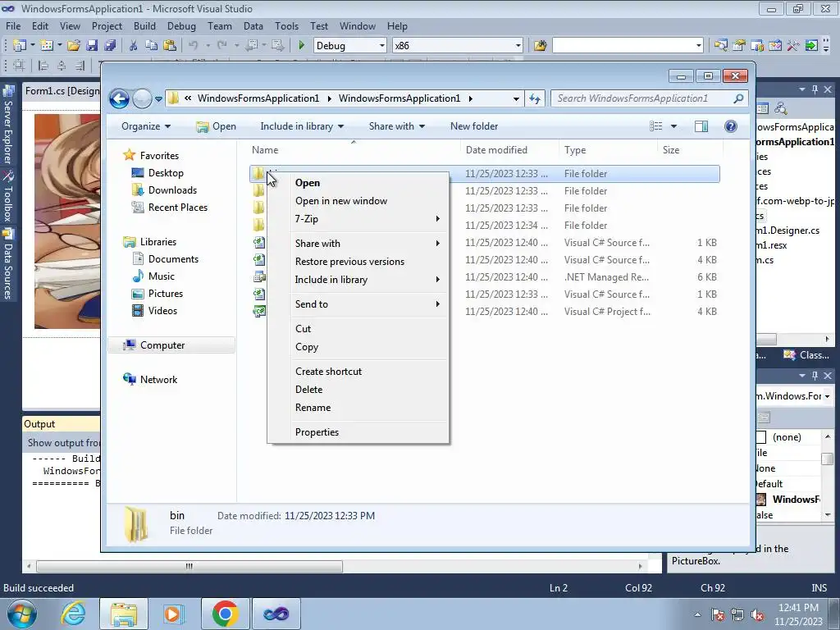This screenshot has width=840, height=630.
Task: Open Properties from context menu
Action: click(x=358, y=432)
